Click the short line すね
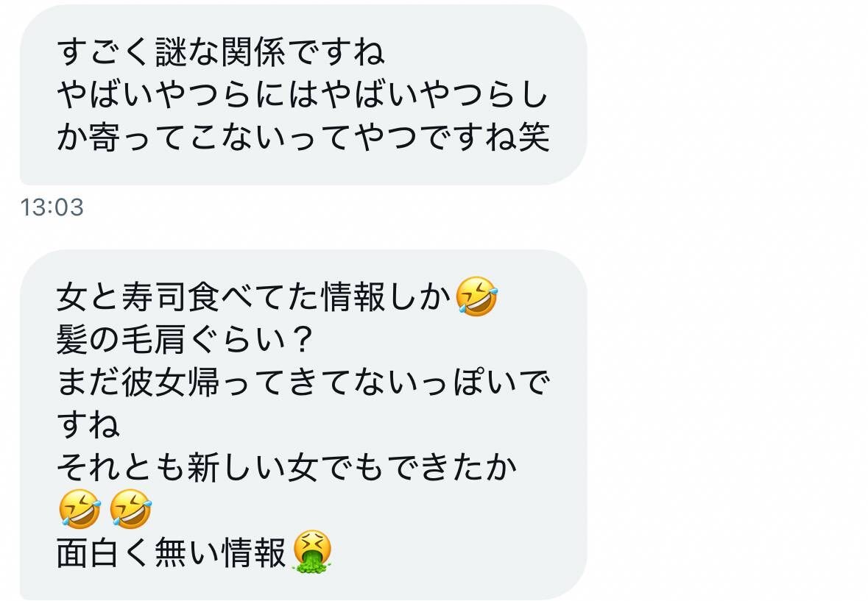The height and width of the screenshot is (601, 868). click(88, 424)
